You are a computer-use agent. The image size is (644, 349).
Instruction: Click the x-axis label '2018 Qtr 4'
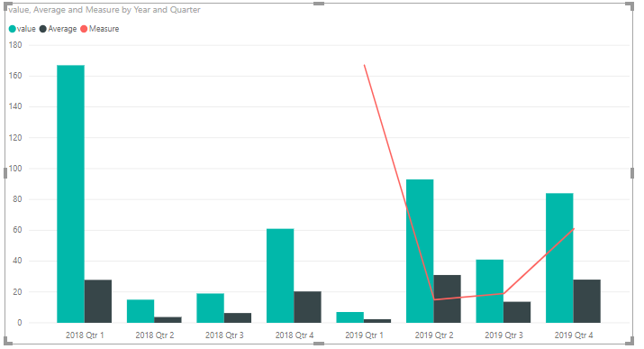click(x=294, y=335)
